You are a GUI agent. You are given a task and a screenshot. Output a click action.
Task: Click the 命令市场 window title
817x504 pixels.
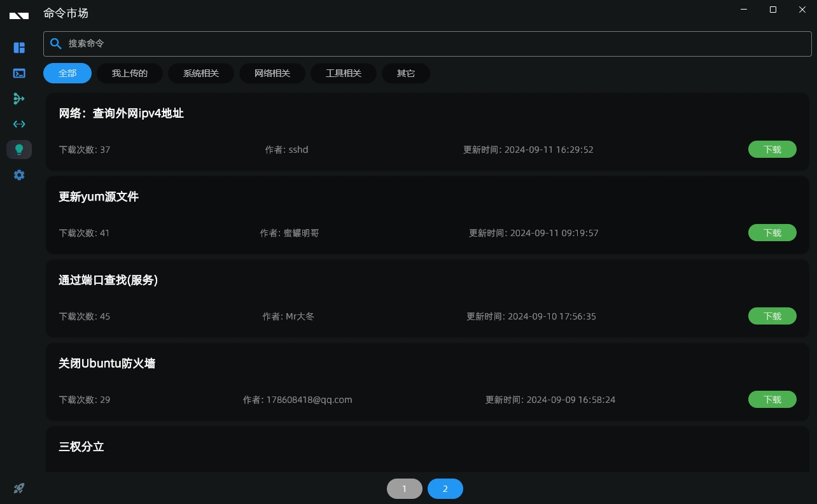point(66,13)
